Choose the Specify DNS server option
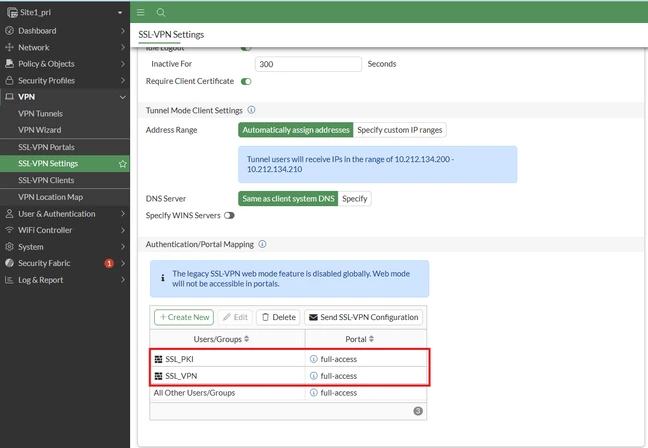This screenshot has width=648, height=448. (355, 198)
